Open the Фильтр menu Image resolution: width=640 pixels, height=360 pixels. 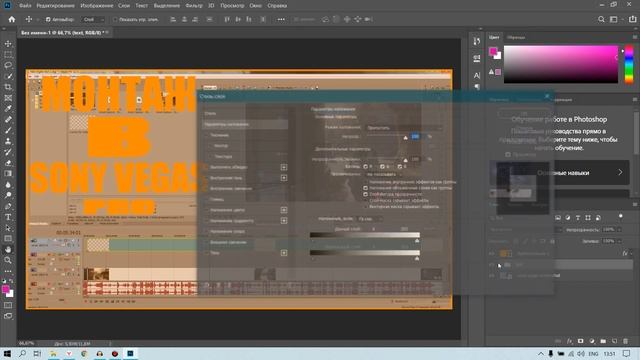point(194,6)
